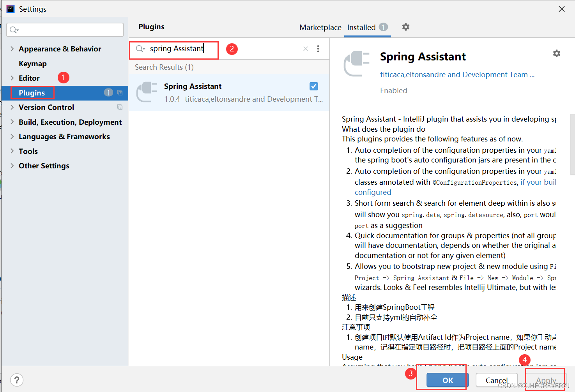This screenshot has width=575, height=392.
Task: Close the Settings dialog window
Action: [x=562, y=9]
